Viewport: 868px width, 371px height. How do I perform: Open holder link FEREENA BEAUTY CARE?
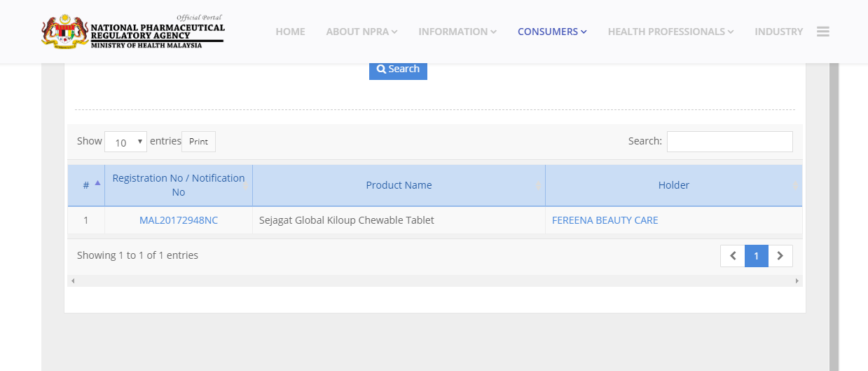[605, 220]
